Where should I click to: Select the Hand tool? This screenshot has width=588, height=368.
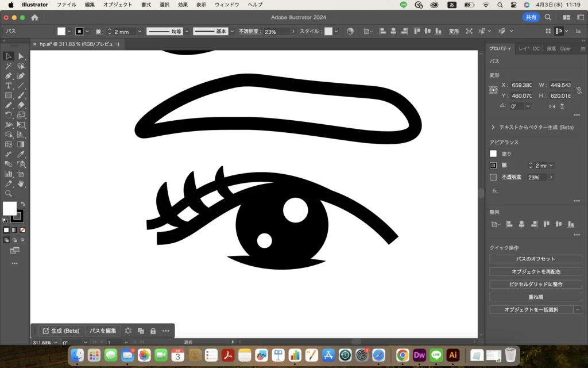coord(21,183)
